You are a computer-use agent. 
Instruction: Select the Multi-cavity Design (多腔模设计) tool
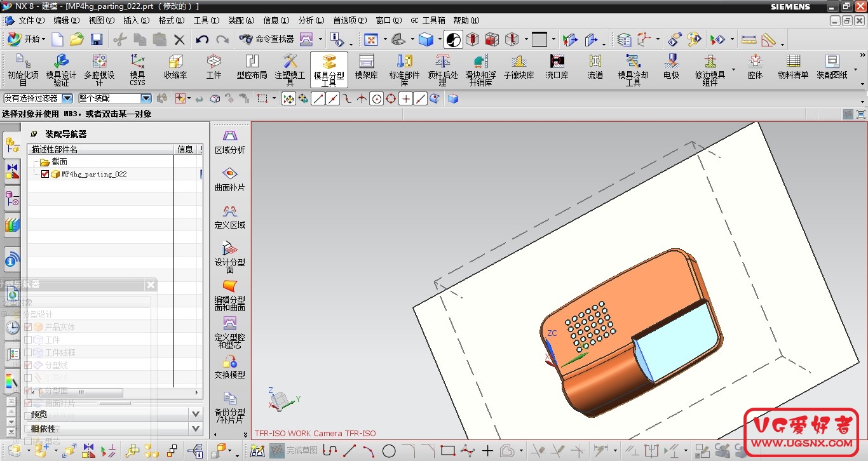(99, 70)
